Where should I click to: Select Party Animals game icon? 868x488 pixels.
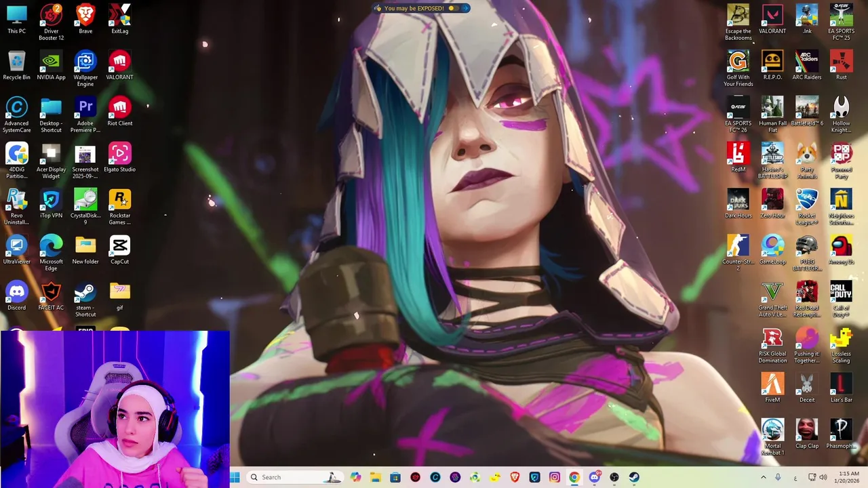[x=807, y=161]
